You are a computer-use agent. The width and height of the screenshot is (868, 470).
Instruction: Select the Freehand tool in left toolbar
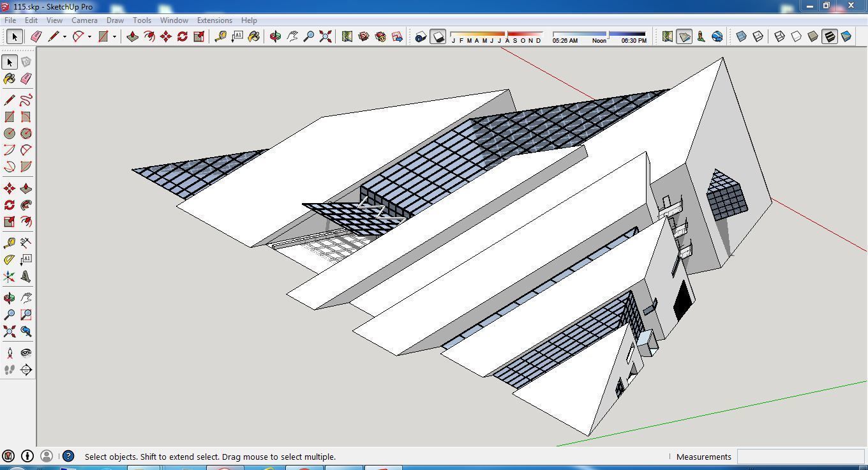[x=26, y=100]
